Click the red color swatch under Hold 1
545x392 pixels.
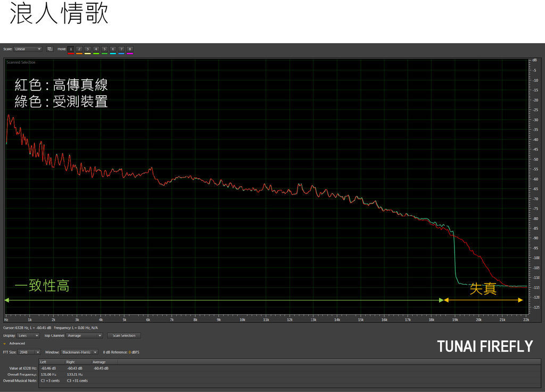tap(71, 54)
